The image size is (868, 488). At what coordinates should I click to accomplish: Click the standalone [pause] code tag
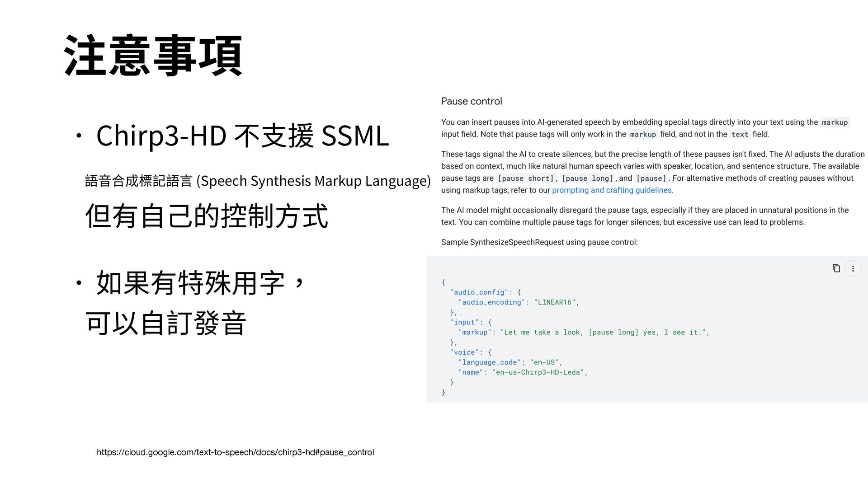click(651, 178)
